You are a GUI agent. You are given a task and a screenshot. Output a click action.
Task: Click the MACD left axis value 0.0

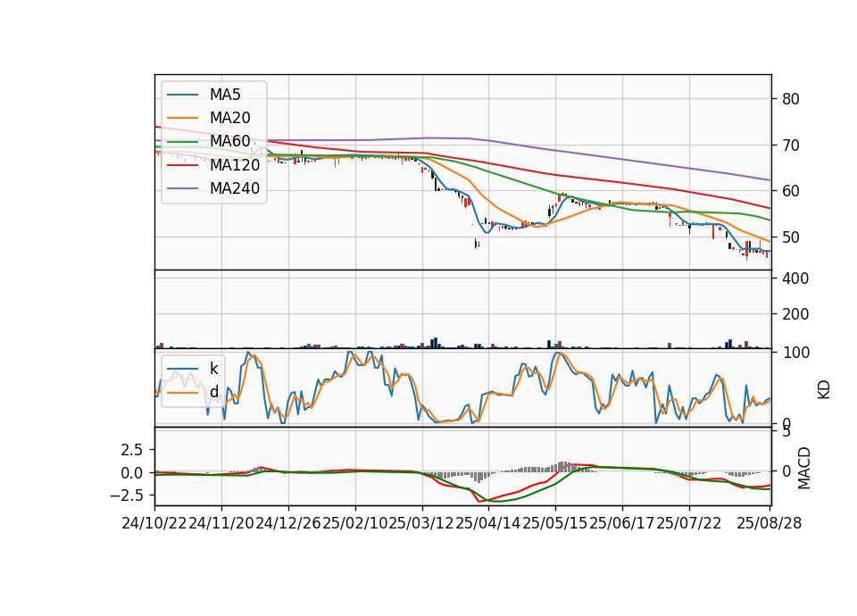point(132,473)
